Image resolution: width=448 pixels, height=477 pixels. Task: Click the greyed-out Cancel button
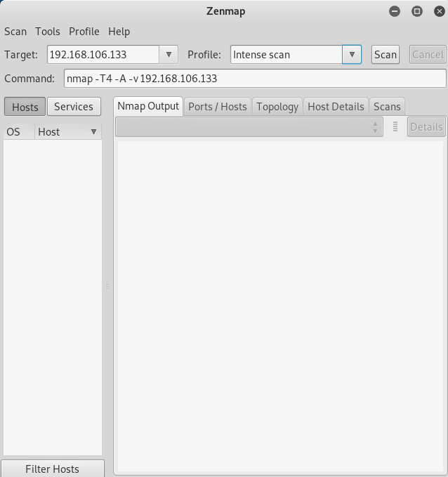pyautogui.click(x=428, y=55)
